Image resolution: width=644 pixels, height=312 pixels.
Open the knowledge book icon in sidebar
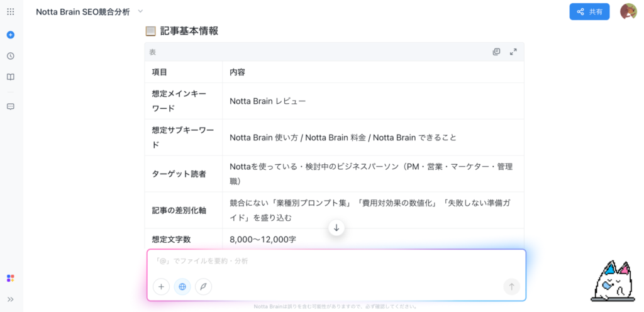tap(11, 77)
